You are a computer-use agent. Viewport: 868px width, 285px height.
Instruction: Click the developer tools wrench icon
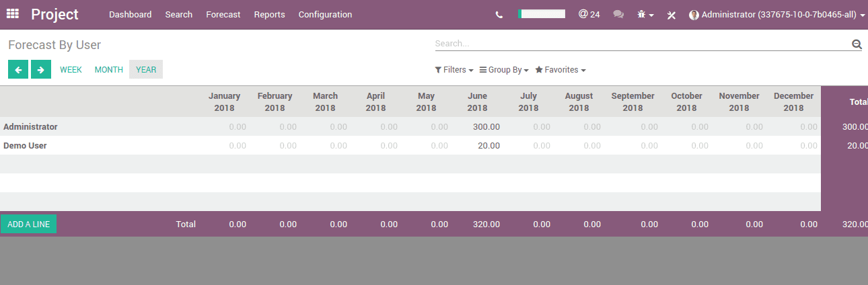[x=671, y=15]
